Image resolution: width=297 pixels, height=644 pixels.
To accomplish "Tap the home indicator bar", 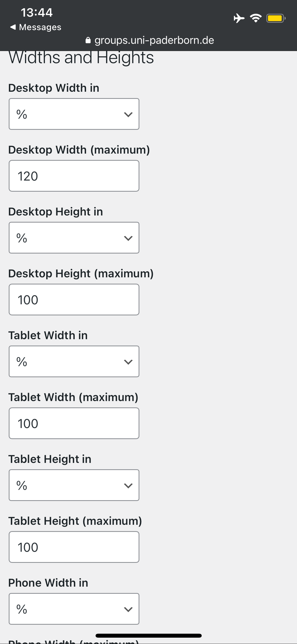I will (x=148, y=636).
